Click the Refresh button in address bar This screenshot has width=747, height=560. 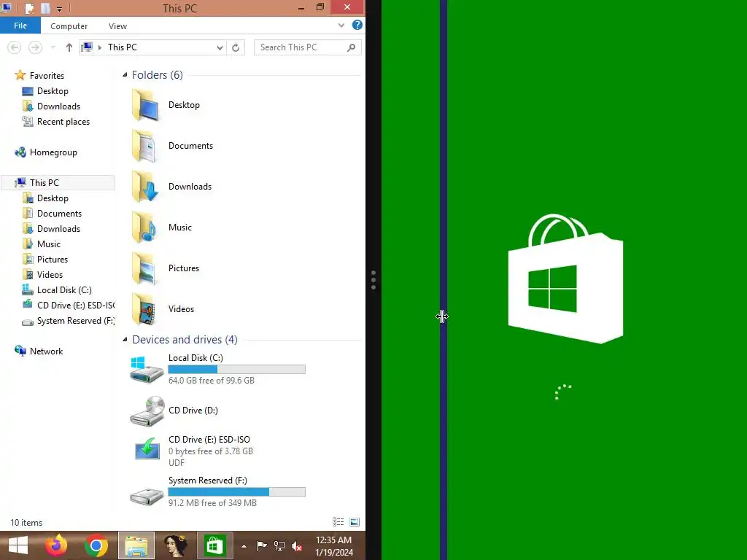point(236,47)
